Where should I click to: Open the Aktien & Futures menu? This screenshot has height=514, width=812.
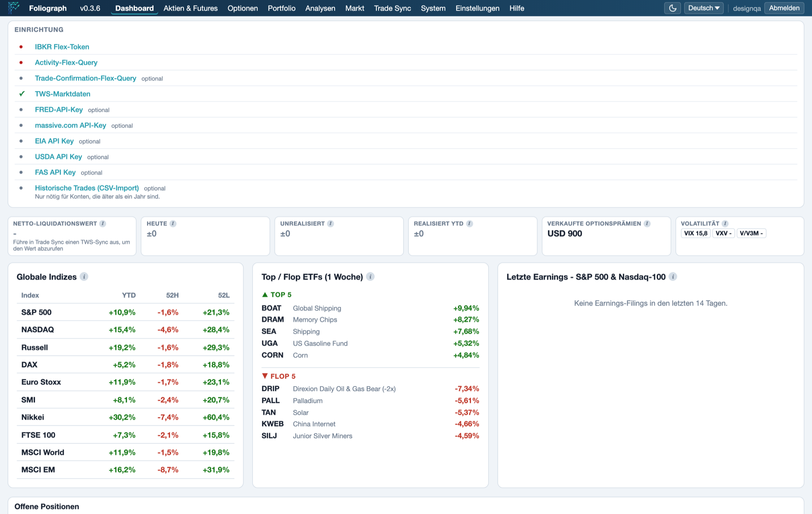[x=190, y=8]
